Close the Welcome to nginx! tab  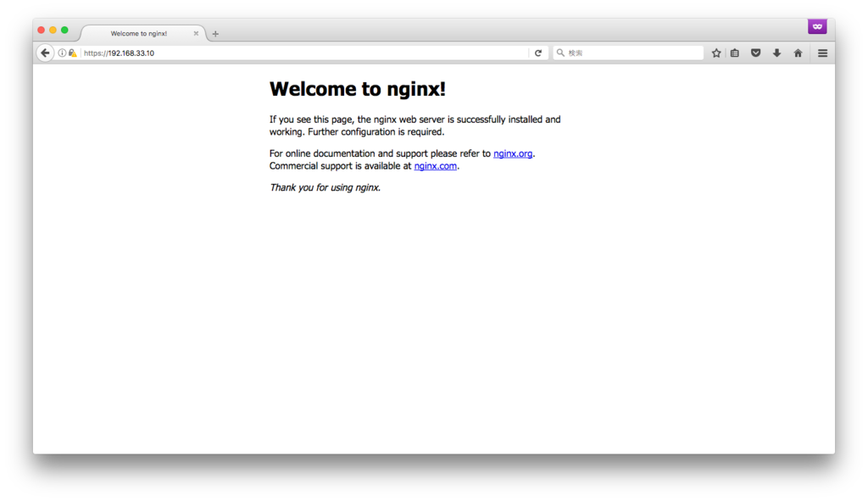(x=196, y=33)
